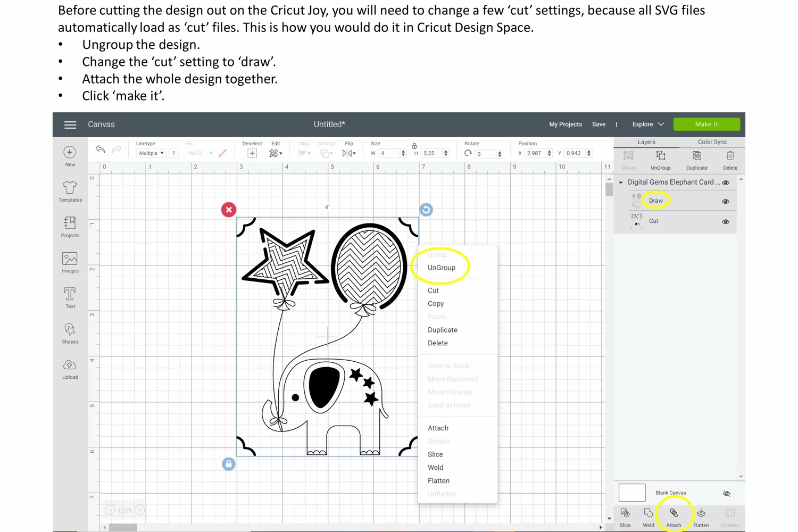Hide the Digital Gems Elephant Card group
Screen dimensions: 798x532
[726, 182]
